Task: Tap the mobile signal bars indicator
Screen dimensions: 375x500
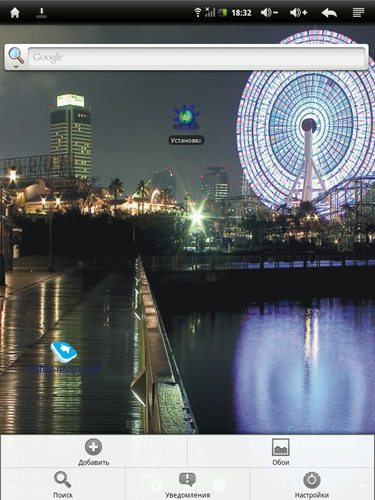Action: 210,13
